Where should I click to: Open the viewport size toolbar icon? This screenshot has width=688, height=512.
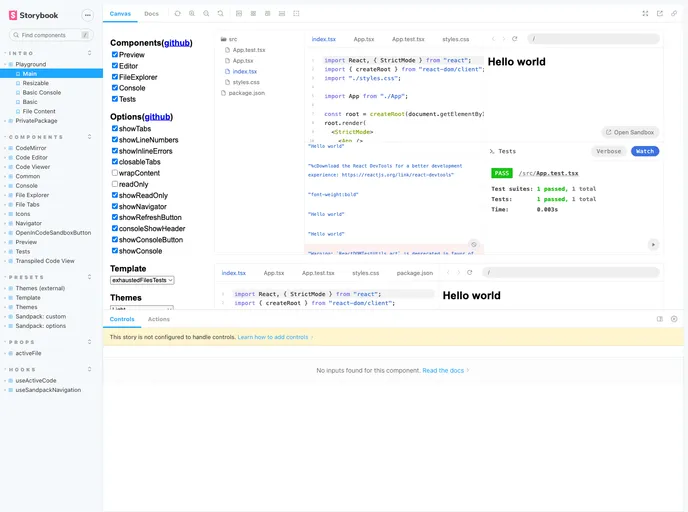[268, 14]
